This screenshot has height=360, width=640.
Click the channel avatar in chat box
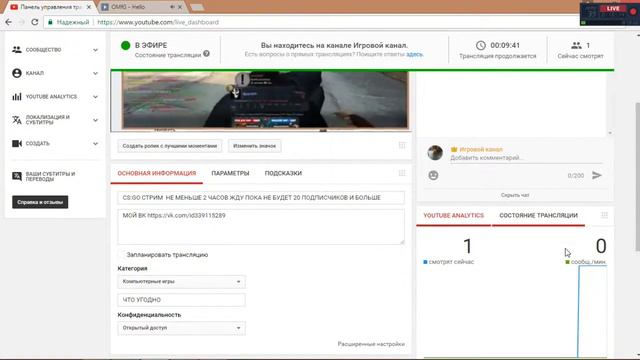point(435,153)
